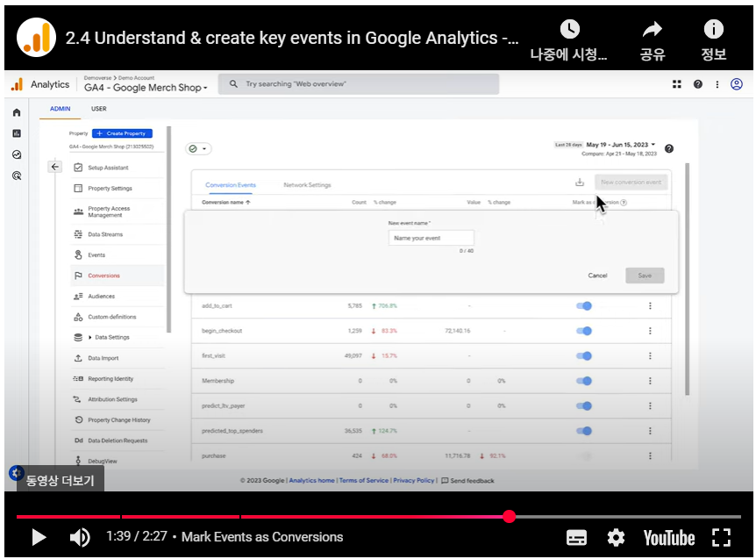Click the 동영상 더보기 button
The width and height of the screenshot is (756, 559).
[x=61, y=480]
